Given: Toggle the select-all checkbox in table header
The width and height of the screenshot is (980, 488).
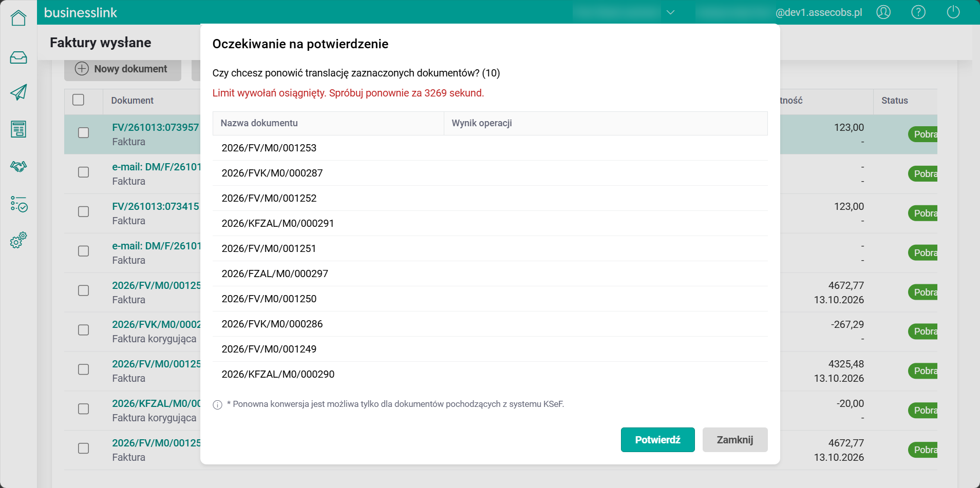Looking at the screenshot, I should click(78, 100).
